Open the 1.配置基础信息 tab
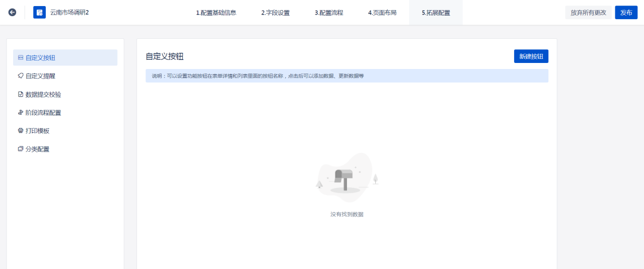 [x=216, y=13]
